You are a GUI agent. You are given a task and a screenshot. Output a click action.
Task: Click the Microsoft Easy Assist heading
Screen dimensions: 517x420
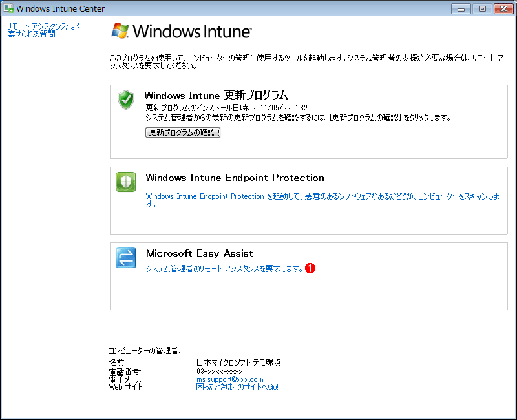(200, 253)
